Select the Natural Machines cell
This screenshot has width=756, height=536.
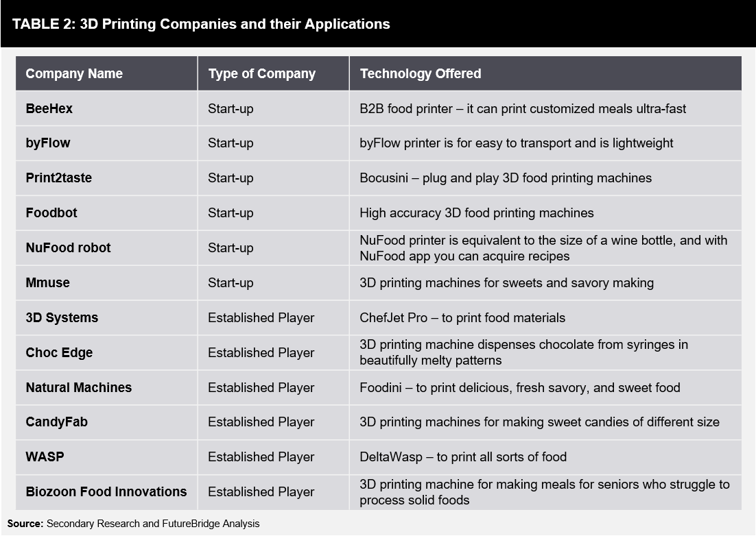click(x=106, y=388)
